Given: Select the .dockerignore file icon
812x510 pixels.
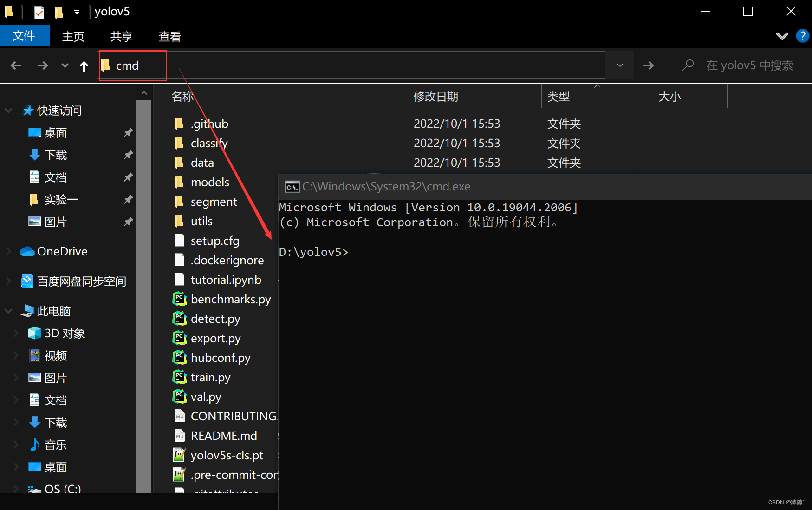Looking at the screenshot, I should 179,260.
